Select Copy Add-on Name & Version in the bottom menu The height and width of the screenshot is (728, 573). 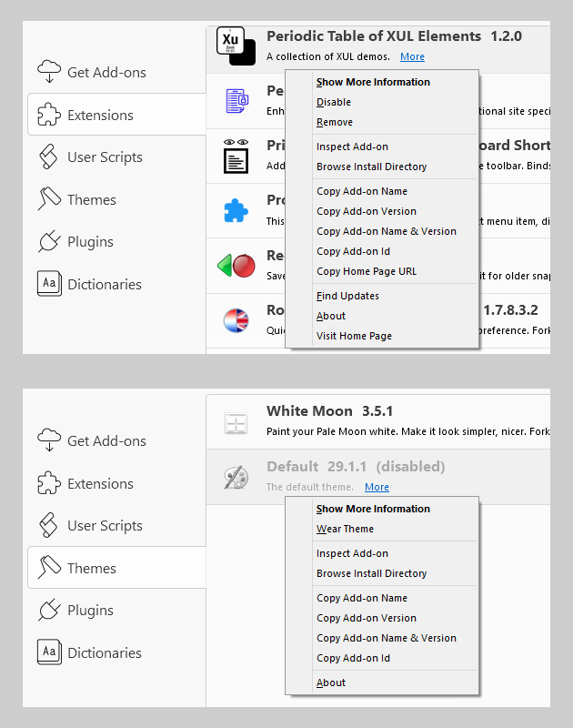click(x=382, y=638)
